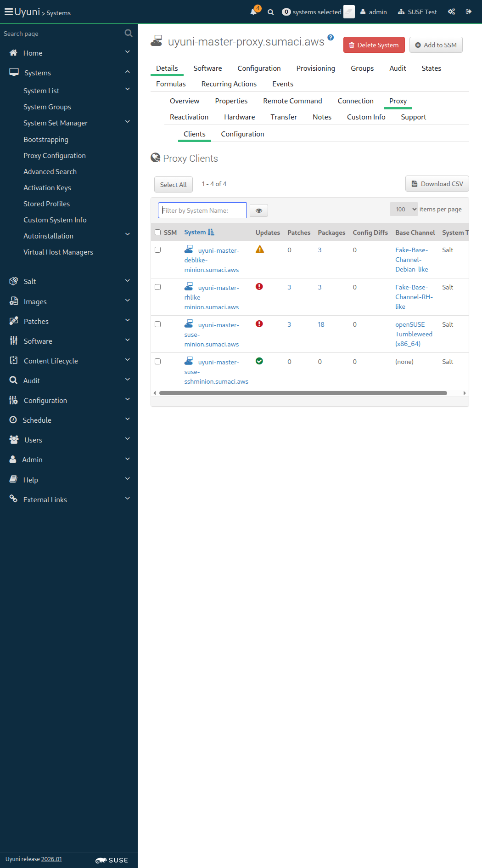
Task: Toggle the SSM header select-all checkbox
Action: point(158,233)
